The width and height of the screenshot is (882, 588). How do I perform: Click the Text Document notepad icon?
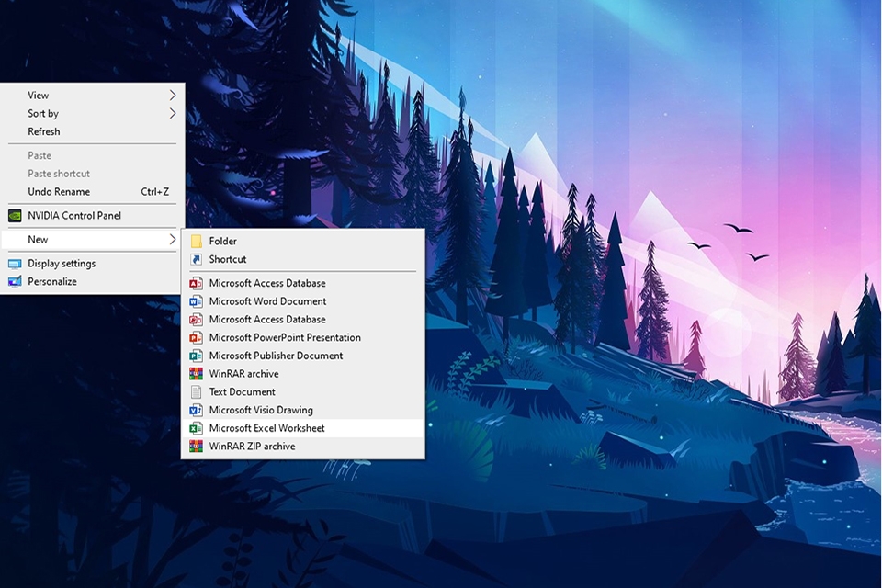click(x=196, y=392)
